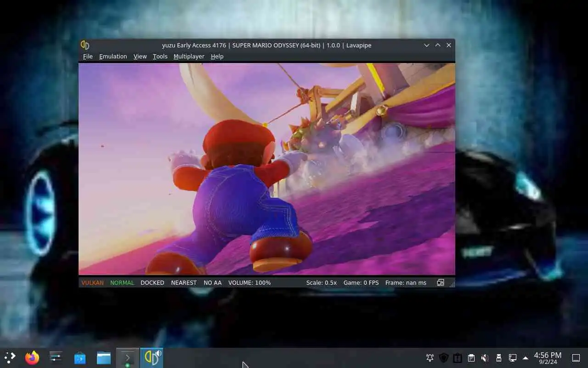
Task: Toggle the NORMAL GPU accuracy button
Action: (x=122, y=282)
